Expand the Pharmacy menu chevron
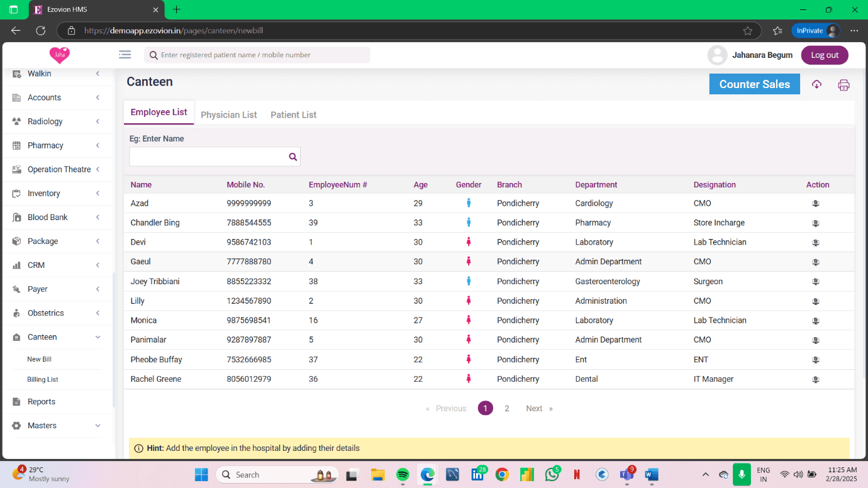Viewport: 868px width, 488px height. [x=97, y=145]
